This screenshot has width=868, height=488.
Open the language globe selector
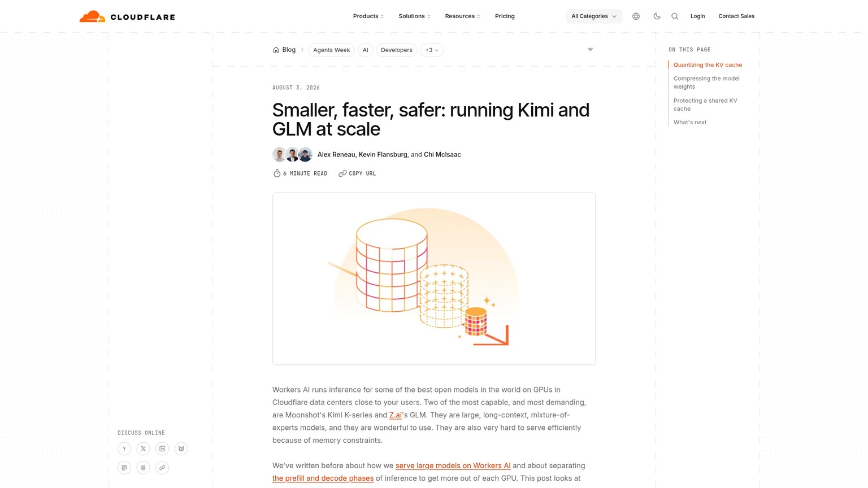pyautogui.click(x=636, y=16)
